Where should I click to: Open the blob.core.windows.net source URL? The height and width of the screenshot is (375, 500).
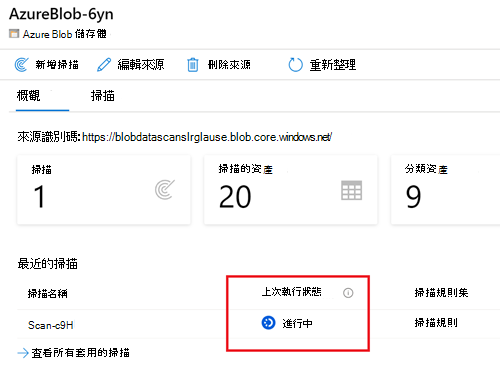tap(207, 137)
